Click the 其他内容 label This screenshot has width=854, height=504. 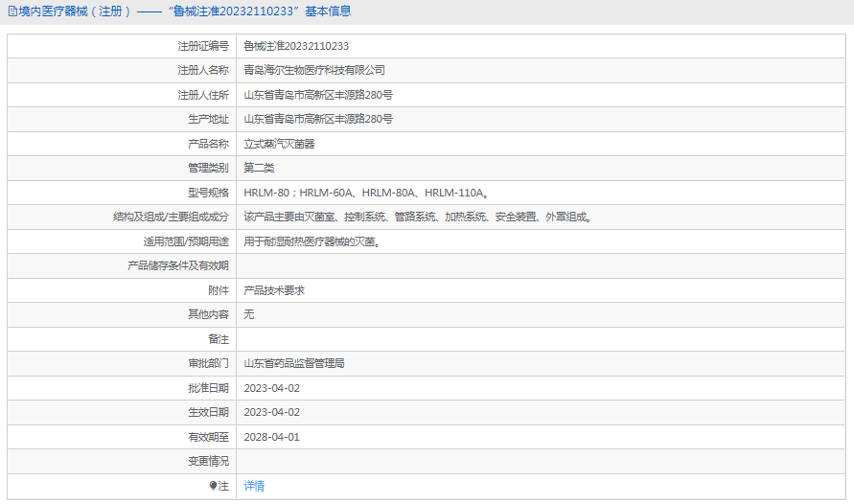click(208, 314)
